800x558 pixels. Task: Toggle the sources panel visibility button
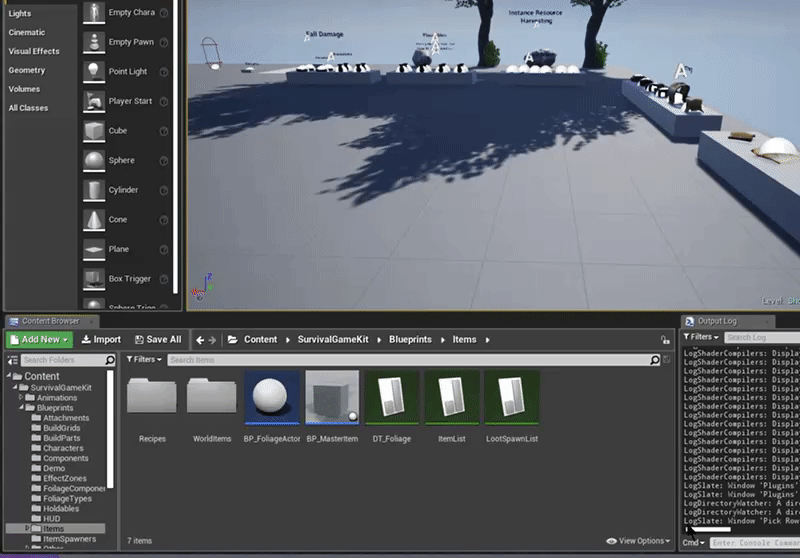13,360
